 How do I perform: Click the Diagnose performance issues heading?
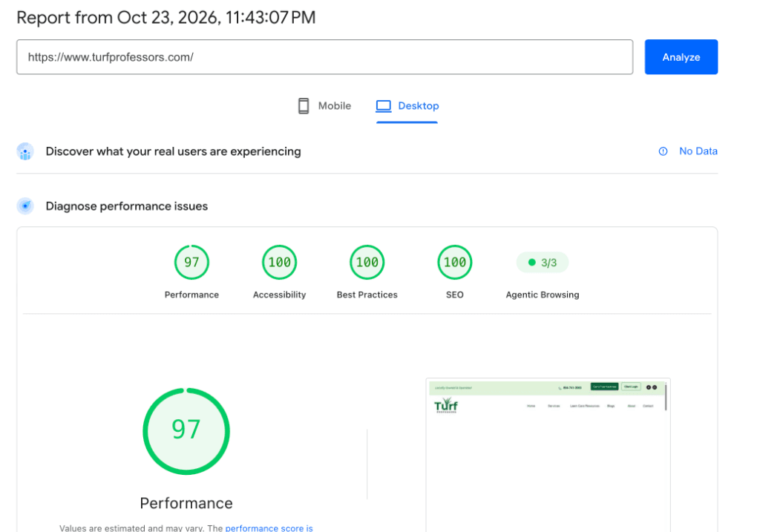click(126, 206)
